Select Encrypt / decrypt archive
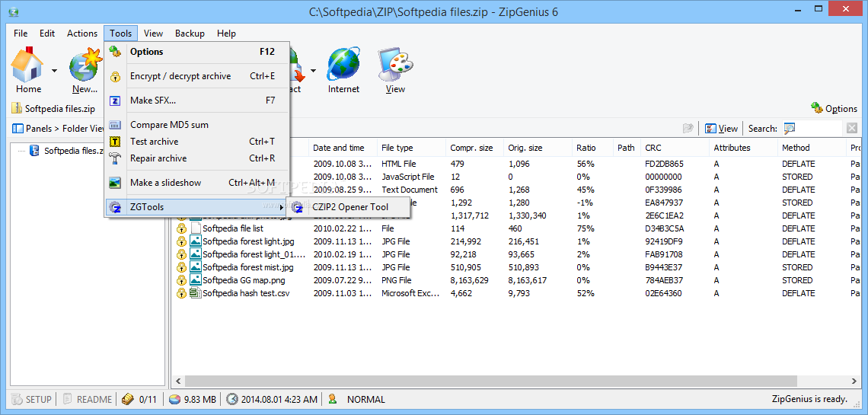 tap(197, 76)
